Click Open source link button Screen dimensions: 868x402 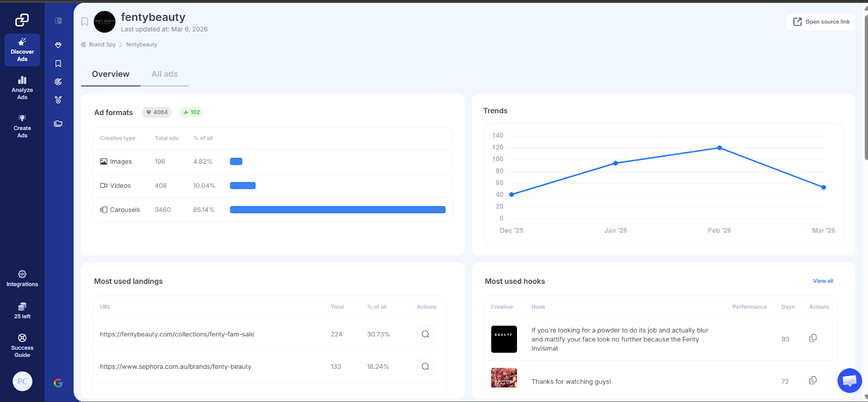click(x=821, y=22)
